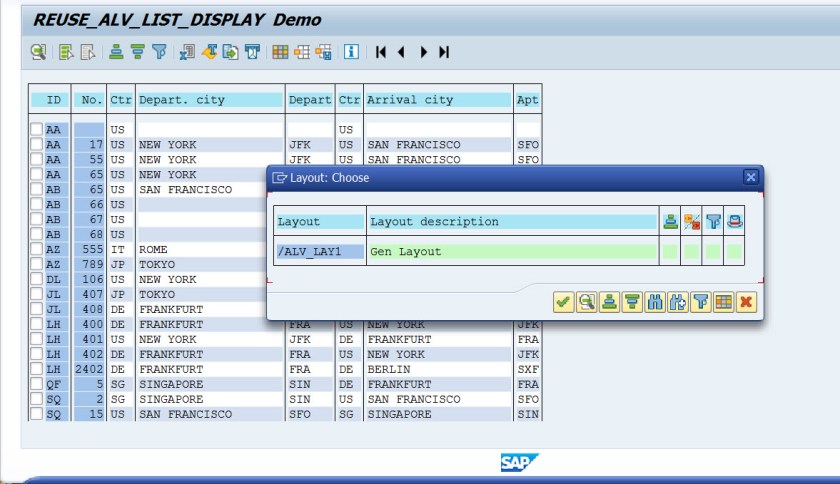Click the Set Filter funnel in main toolbar
Viewport: 840px width, 484px height.
[x=159, y=52]
